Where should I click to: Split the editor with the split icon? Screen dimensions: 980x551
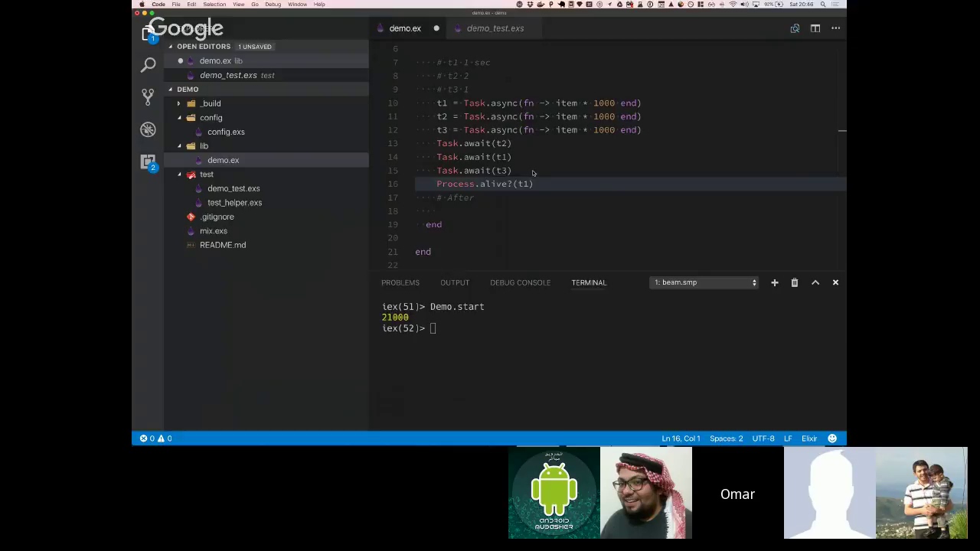(x=815, y=28)
